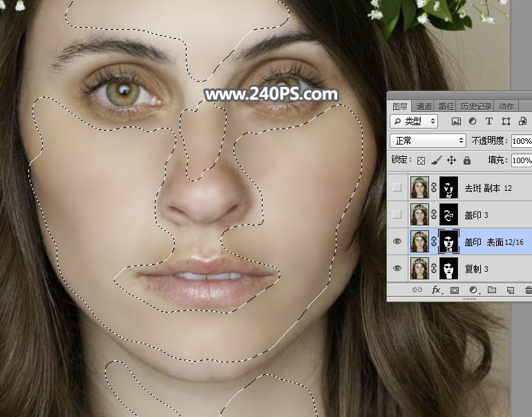The width and height of the screenshot is (532, 417).
Task: Click the lock position move icon
Action: click(x=451, y=160)
